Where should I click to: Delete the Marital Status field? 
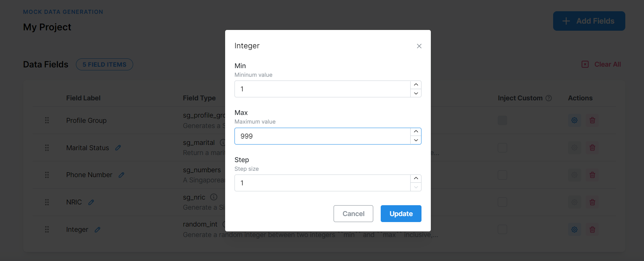click(x=592, y=148)
